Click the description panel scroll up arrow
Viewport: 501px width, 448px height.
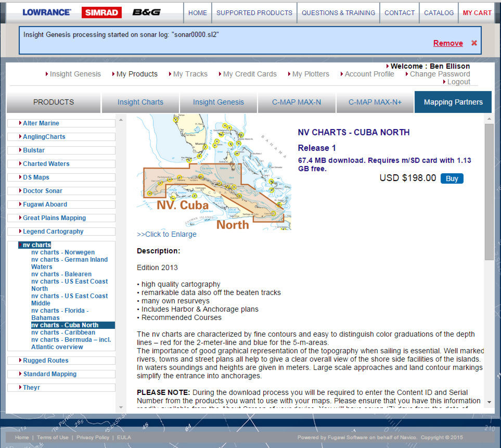(x=489, y=119)
